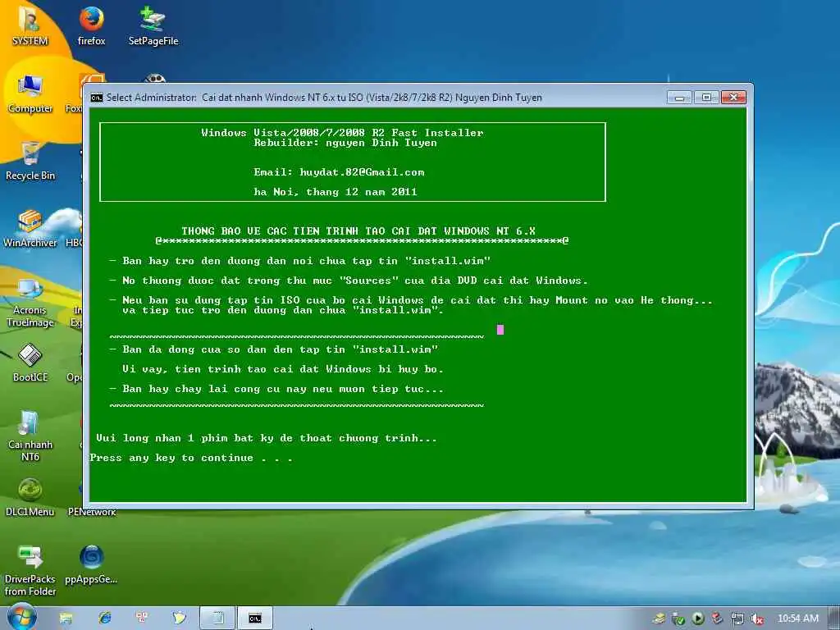
Task: Click the "Press any key to continue" line
Action: (x=191, y=458)
